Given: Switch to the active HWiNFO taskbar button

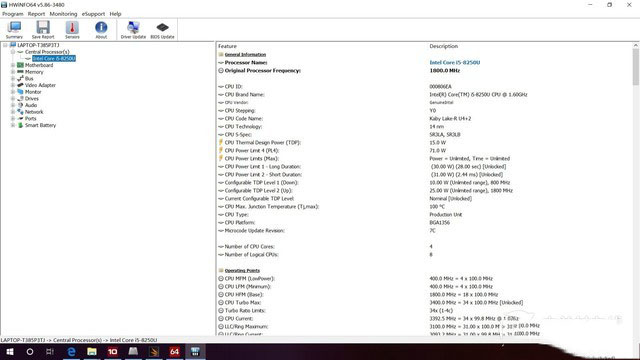Looking at the screenshot, I should [x=195, y=351].
